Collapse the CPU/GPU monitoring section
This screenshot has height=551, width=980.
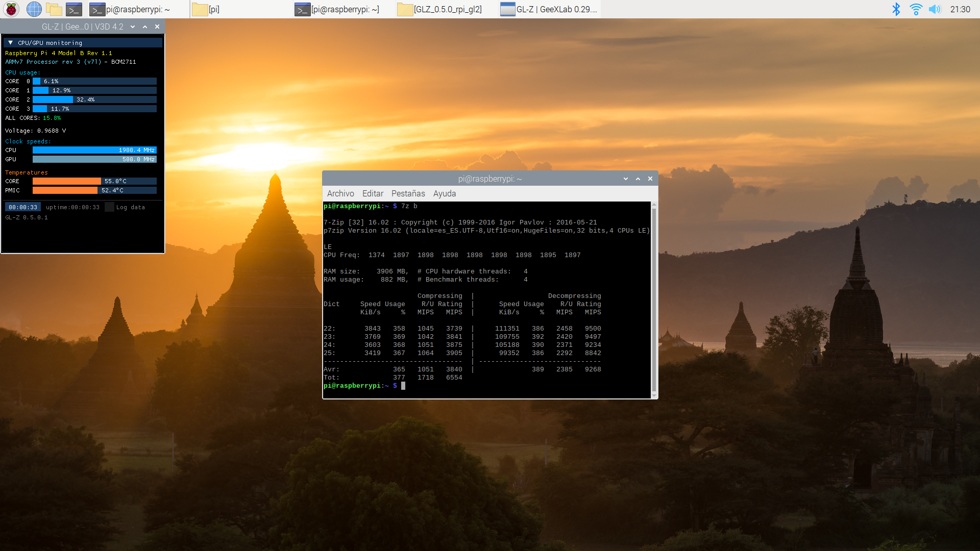10,43
